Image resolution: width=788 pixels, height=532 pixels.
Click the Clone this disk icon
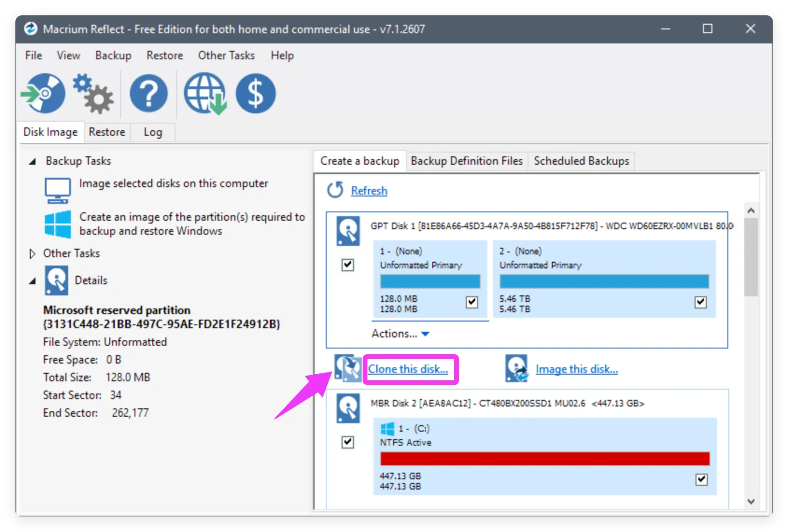point(348,369)
